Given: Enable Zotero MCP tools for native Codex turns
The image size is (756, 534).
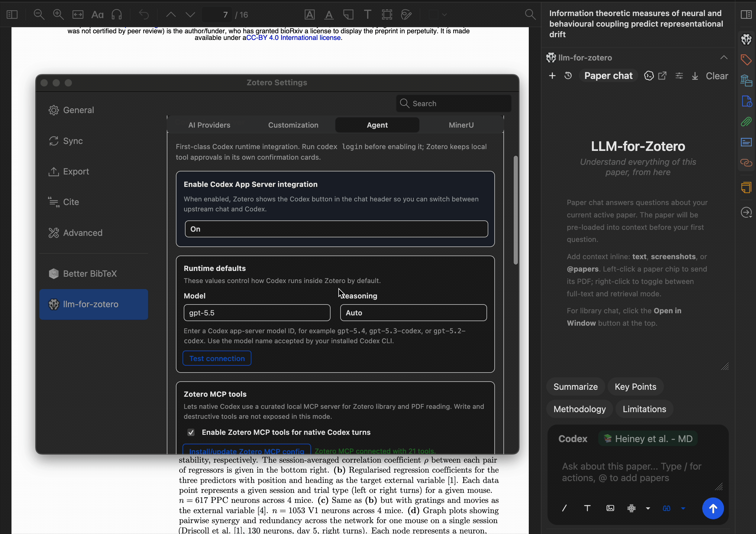Looking at the screenshot, I should (x=191, y=432).
